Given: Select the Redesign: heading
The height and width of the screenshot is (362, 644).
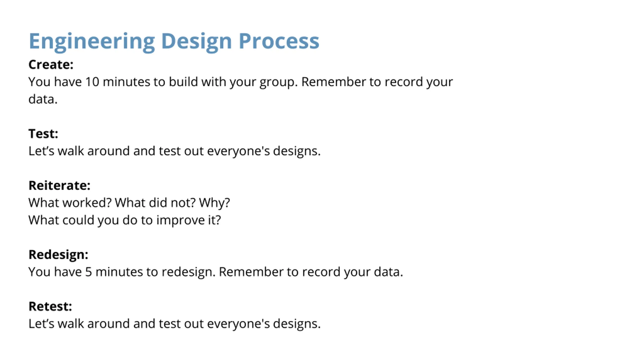Looking at the screenshot, I should (58, 255).
